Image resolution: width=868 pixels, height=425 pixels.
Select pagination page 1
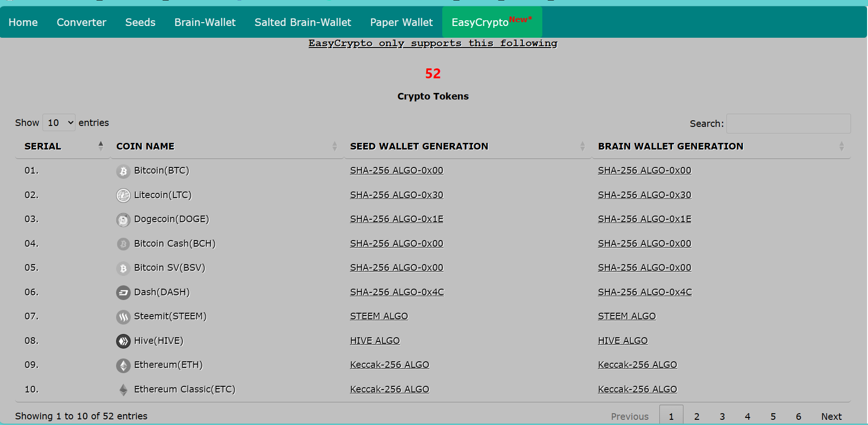tap(671, 416)
